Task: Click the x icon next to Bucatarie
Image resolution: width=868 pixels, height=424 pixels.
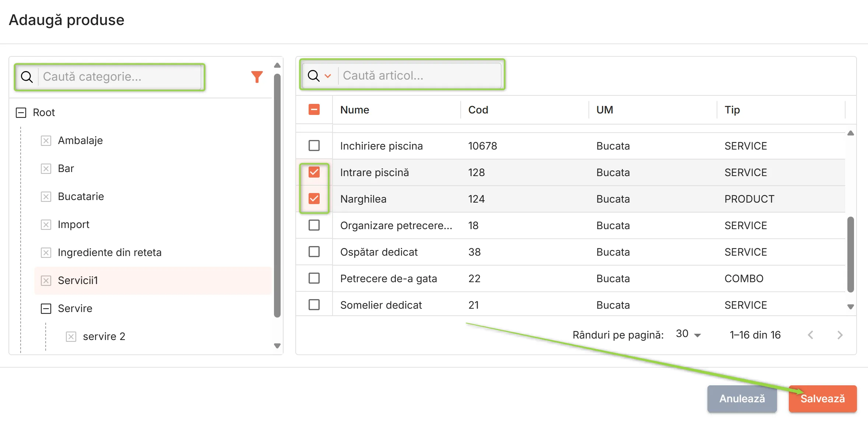Action: coord(46,197)
